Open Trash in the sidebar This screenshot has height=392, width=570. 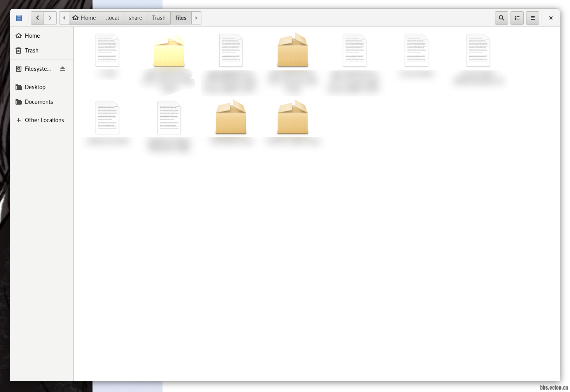31,51
